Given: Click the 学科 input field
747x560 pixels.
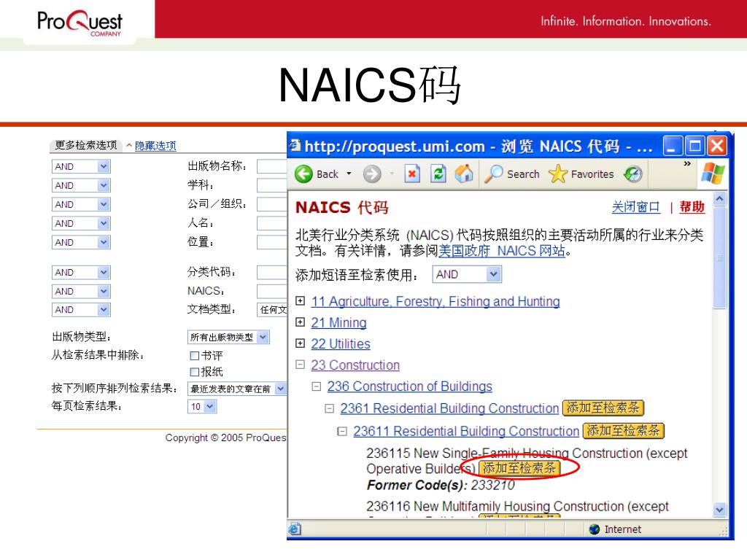Looking at the screenshot, I should [272, 186].
